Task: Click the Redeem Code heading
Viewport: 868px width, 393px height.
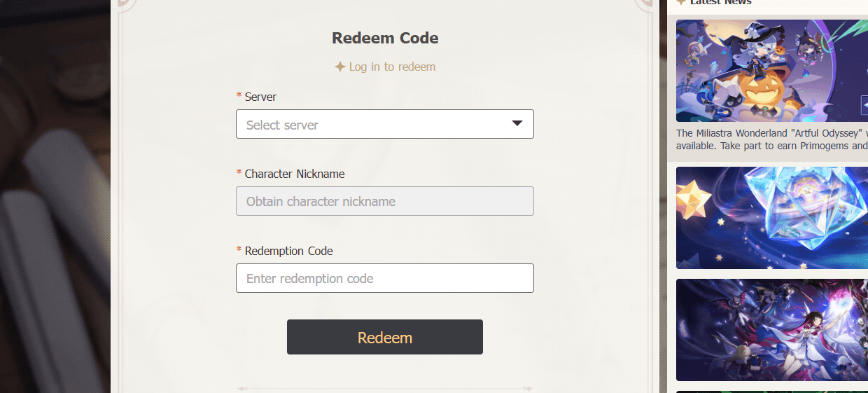Action: [x=385, y=38]
